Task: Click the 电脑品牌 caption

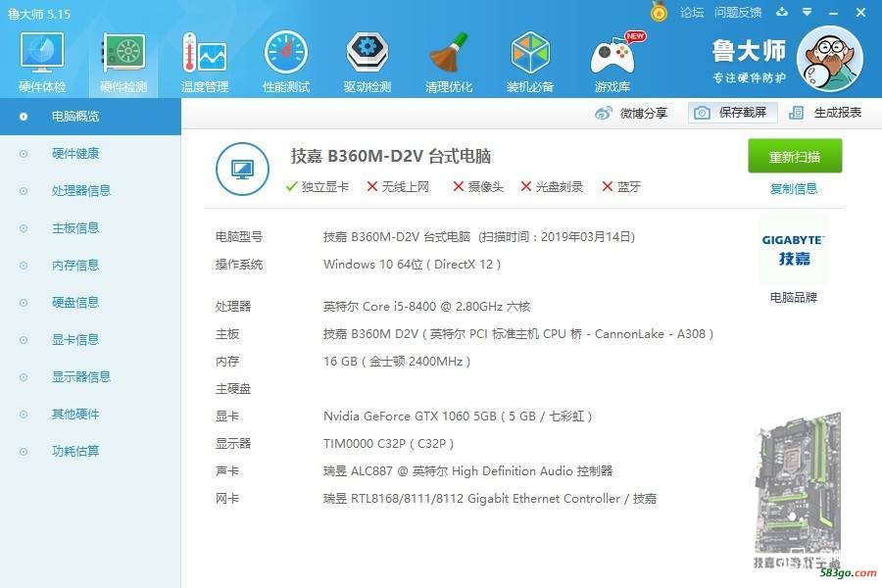Action: pyautogui.click(x=793, y=297)
